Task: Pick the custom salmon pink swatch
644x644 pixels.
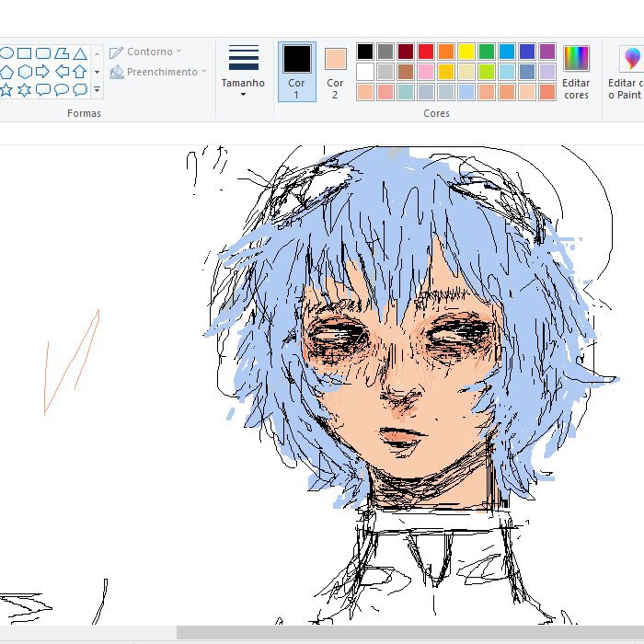Action: click(385, 92)
